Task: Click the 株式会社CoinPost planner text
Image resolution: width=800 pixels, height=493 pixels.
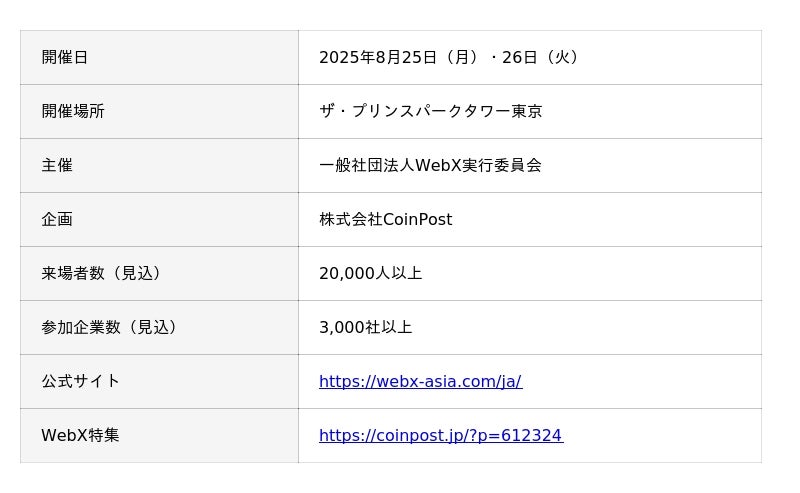Action: point(385,219)
